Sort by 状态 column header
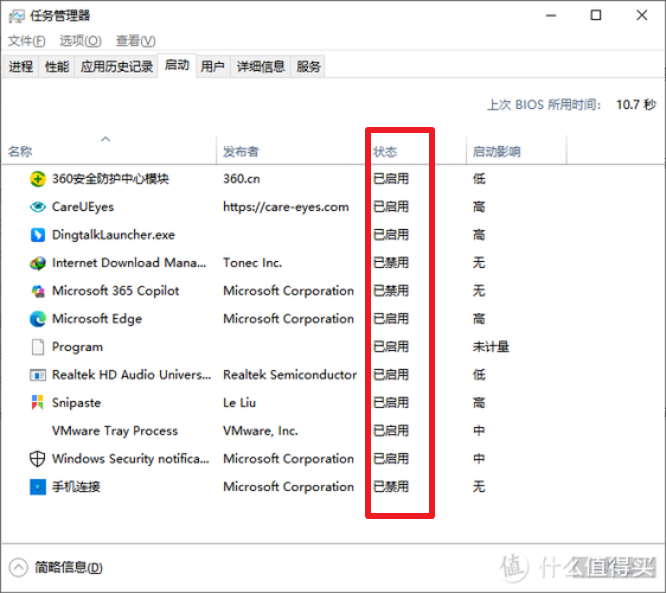This screenshot has height=593, width=666. pyautogui.click(x=385, y=152)
